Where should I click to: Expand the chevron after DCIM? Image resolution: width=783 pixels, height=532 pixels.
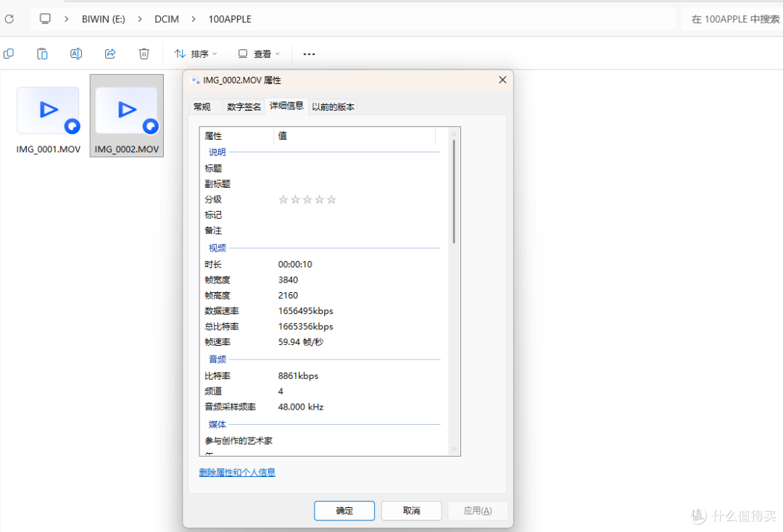point(194,19)
